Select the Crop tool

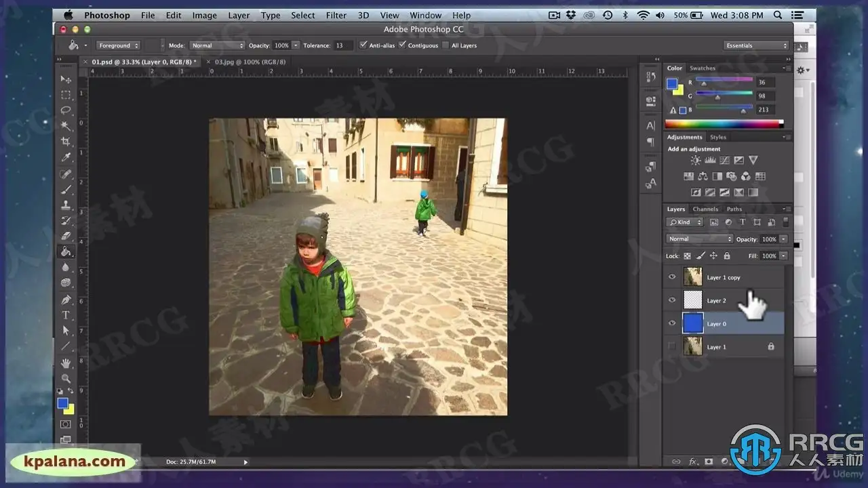[66, 142]
